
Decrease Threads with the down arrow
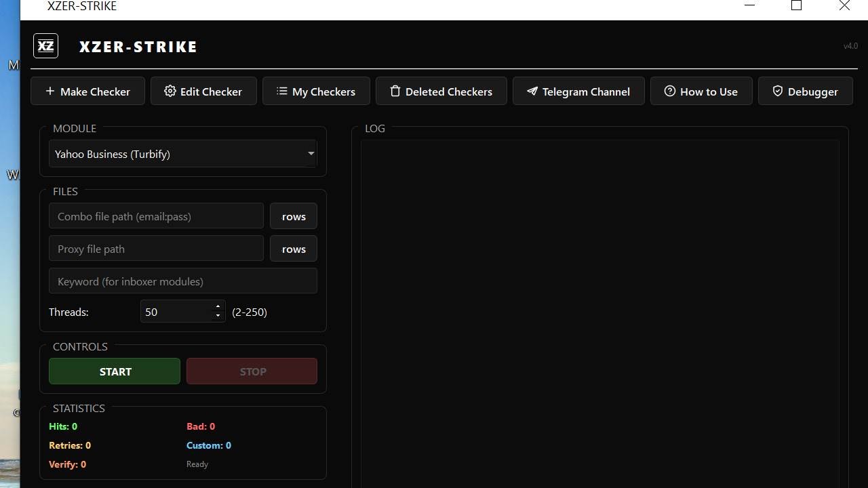218,317
